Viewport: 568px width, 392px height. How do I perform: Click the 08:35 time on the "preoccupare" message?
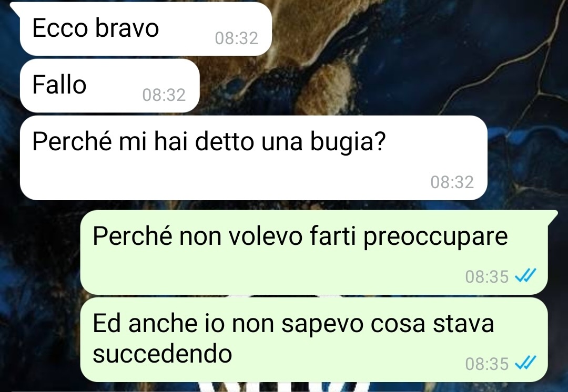487,276
